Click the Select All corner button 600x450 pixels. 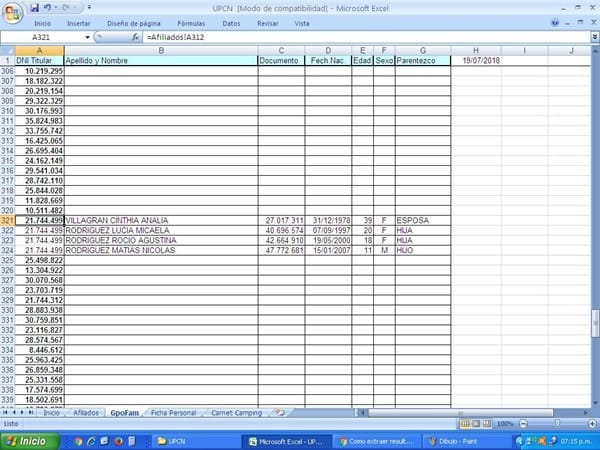[x=7, y=51]
